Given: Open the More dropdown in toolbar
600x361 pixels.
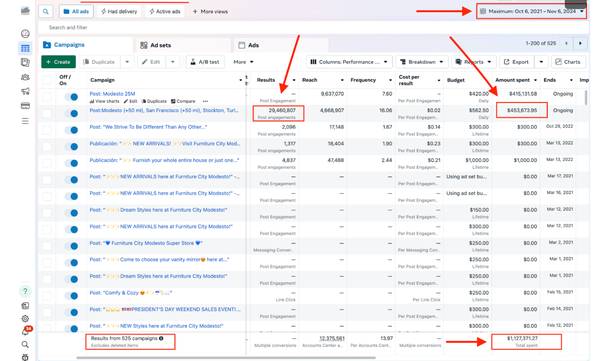Looking at the screenshot, I should [x=243, y=62].
